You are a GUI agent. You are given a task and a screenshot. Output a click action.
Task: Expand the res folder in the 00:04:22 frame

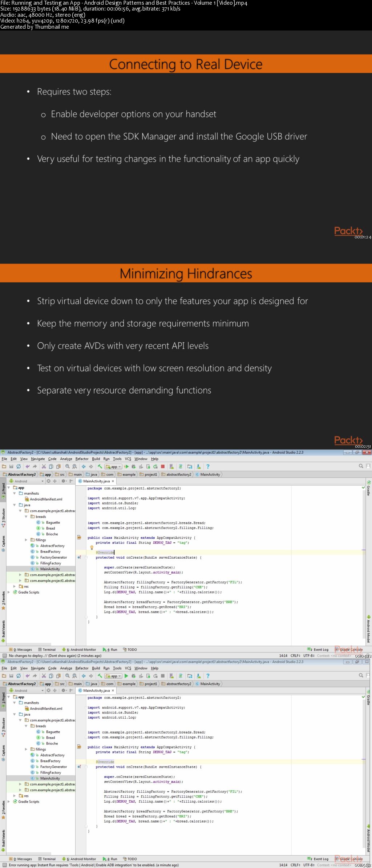pyautogui.click(x=15, y=586)
